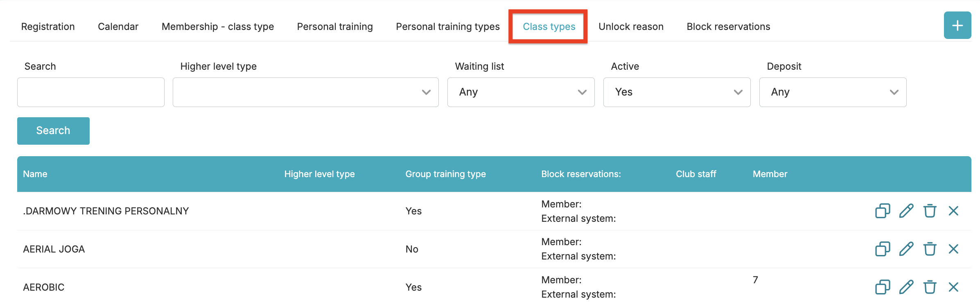Delete the .DARMOWY TRENING PERSONALNY row via trash icon
Screen dimensions: 980x305
(x=930, y=211)
